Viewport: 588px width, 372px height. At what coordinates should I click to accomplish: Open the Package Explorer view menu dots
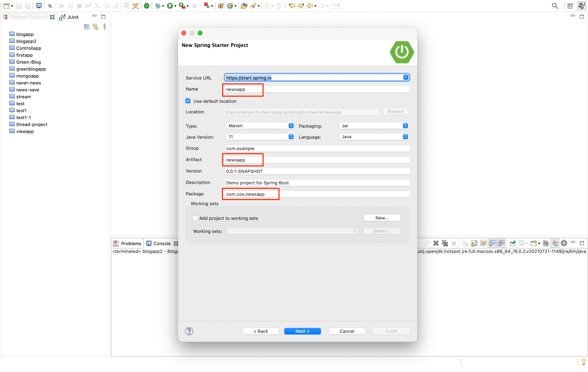point(105,27)
